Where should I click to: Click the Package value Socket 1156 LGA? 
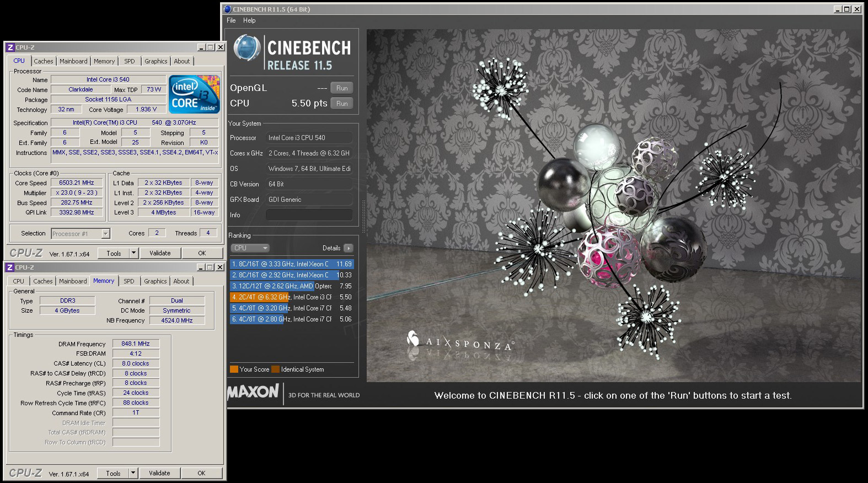(108, 100)
